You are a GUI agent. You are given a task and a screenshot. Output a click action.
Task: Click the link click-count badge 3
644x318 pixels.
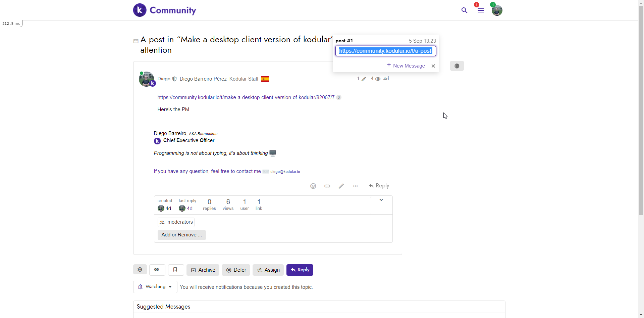click(x=339, y=97)
